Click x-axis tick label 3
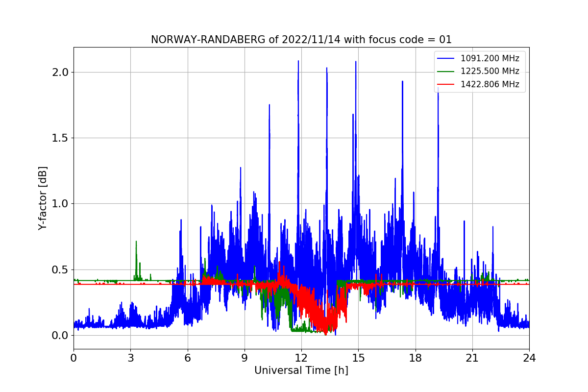Image resolution: width=588 pixels, height=392 pixels. coord(130,358)
